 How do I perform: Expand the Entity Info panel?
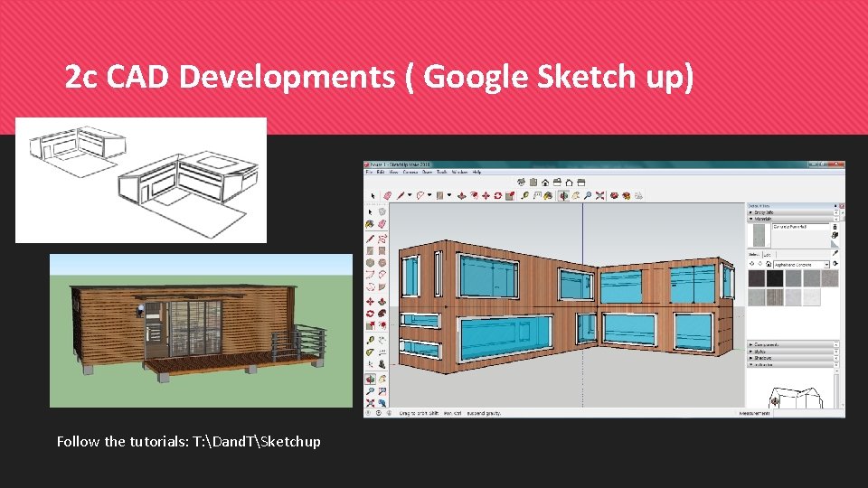coord(792,212)
